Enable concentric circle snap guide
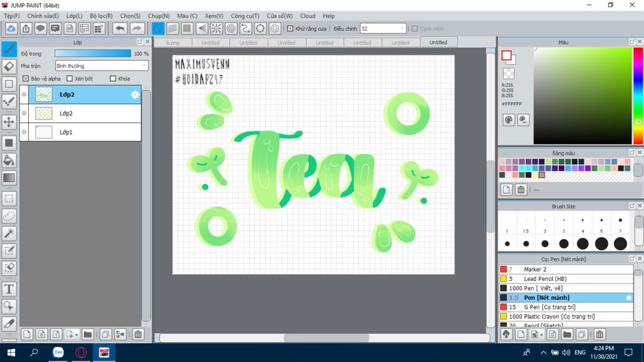This screenshot has height=362, width=644. coord(231,28)
